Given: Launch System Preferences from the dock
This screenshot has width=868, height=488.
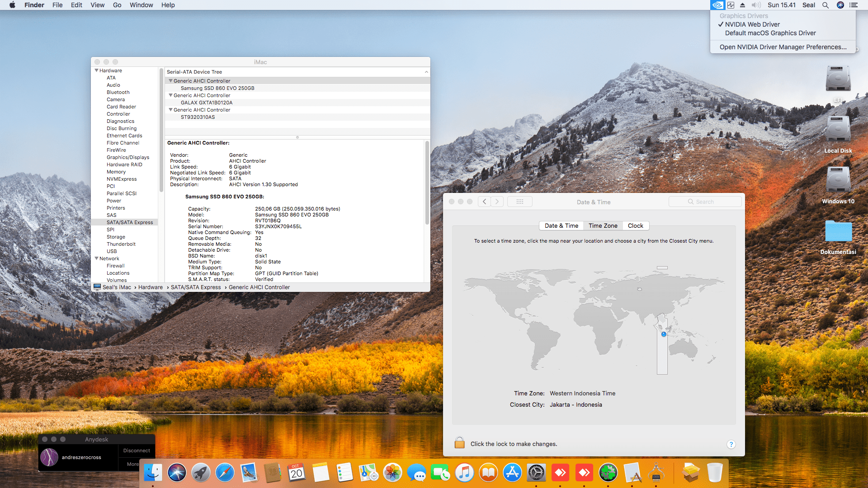Looking at the screenshot, I should pyautogui.click(x=536, y=473).
